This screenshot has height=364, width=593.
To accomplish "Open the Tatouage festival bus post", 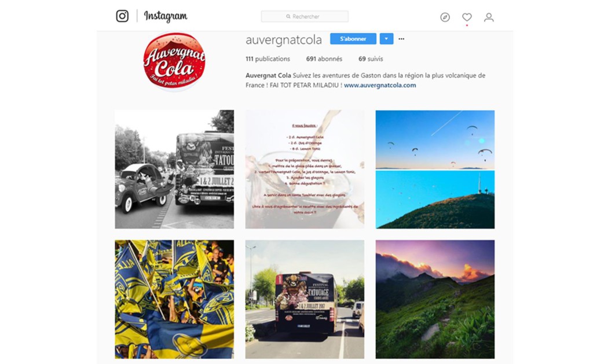I will coord(305,299).
